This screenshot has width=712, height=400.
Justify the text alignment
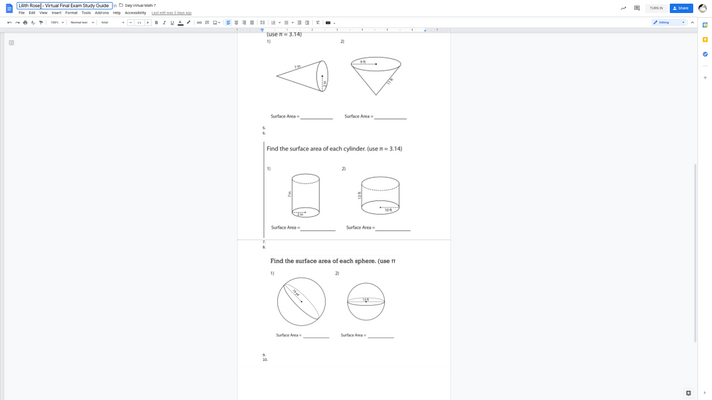point(252,23)
